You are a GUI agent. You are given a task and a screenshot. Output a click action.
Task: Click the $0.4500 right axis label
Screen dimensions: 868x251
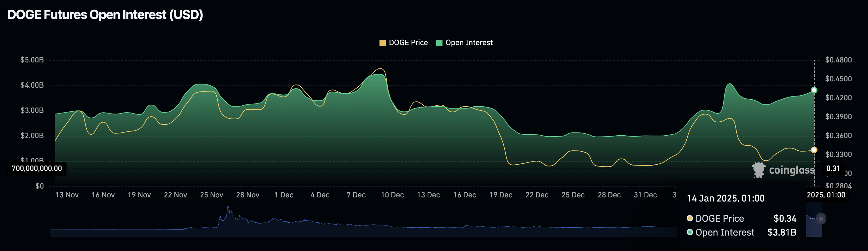(x=838, y=79)
